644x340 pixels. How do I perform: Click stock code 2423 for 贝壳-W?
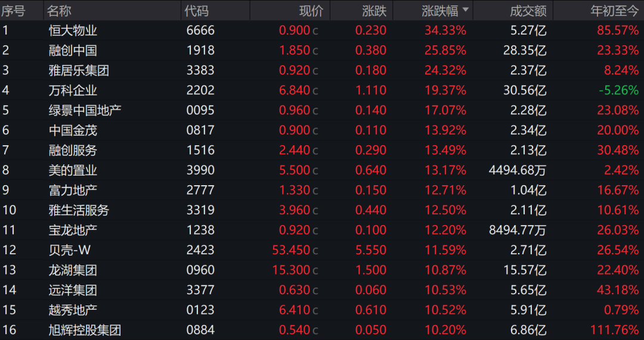(x=200, y=249)
